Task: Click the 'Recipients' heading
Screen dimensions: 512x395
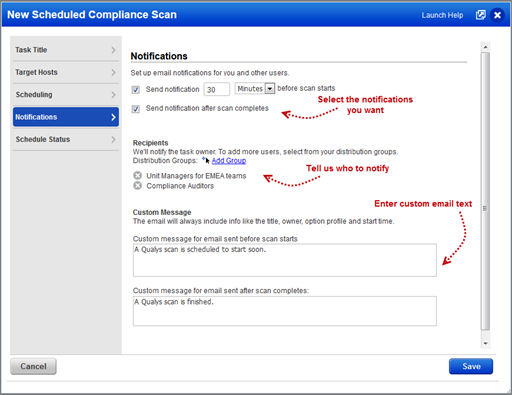Action: 150,143
